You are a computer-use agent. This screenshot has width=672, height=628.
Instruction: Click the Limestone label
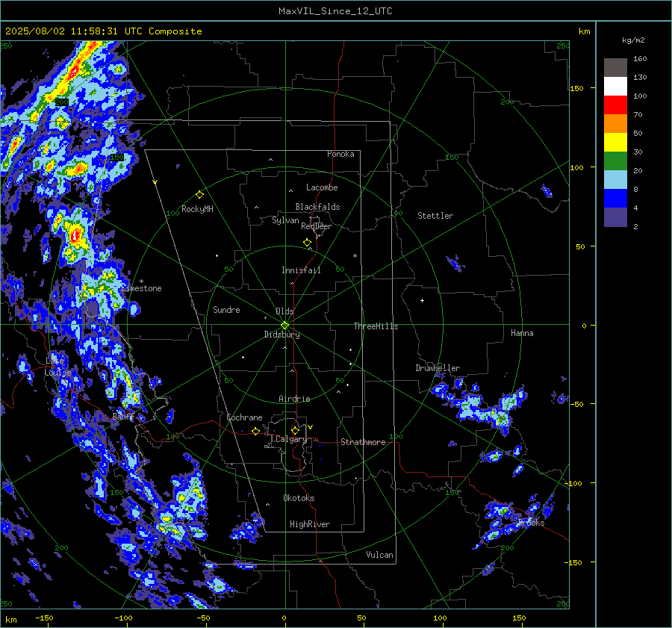click(x=141, y=288)
